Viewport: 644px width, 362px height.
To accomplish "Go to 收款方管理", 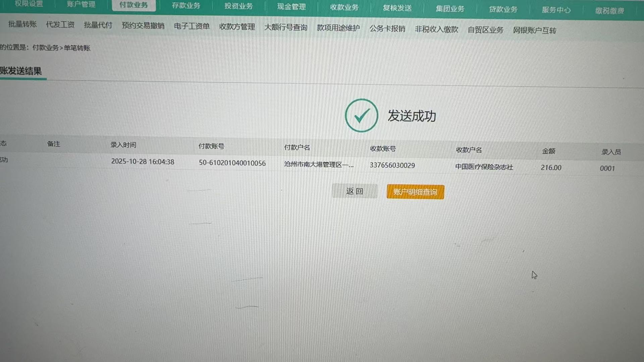I will [x=237, y=27].
